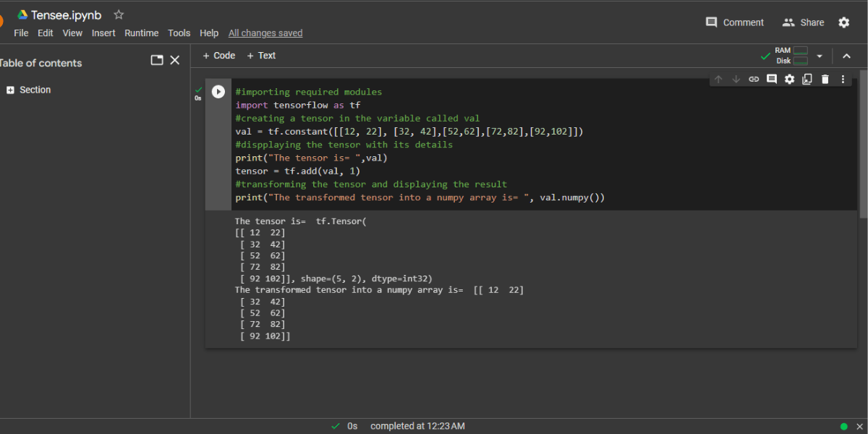Open the notebook settings gear
Viewport: 868px width, 434px height.
[x=843, y=22]
